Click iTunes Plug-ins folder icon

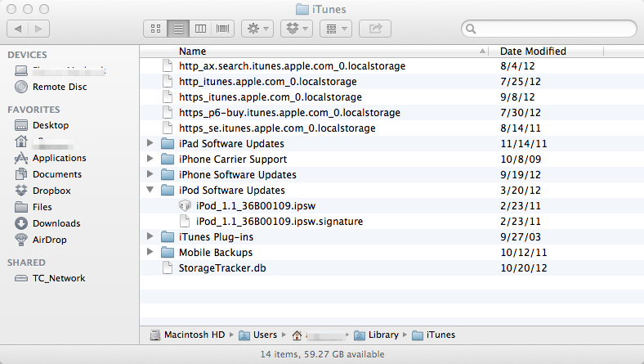pyautogui.click(x=168, y=237)
